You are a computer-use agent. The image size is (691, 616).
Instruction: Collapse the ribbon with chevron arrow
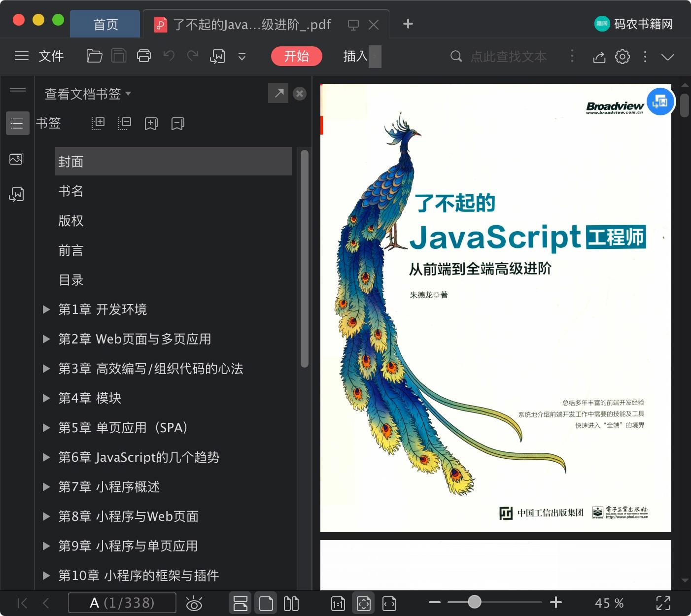point(668,57)
